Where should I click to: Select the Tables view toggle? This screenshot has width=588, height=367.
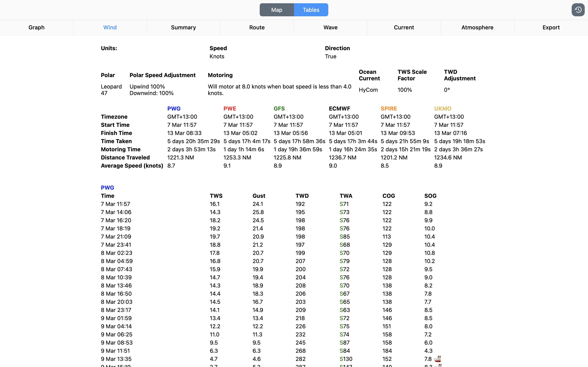(311, 10)
